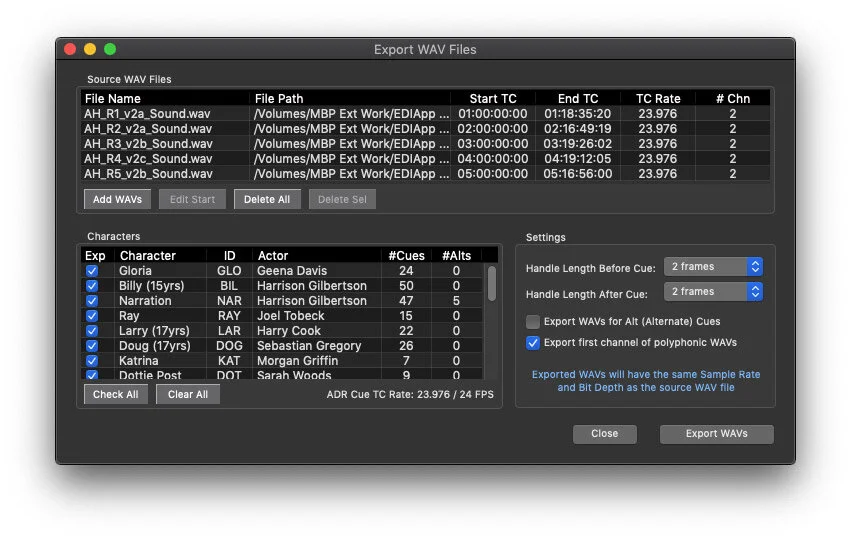Select actor name Joel Tobeck
This screenshot has width=851, height=538.
pyautogui.click(x=290, y=316)
